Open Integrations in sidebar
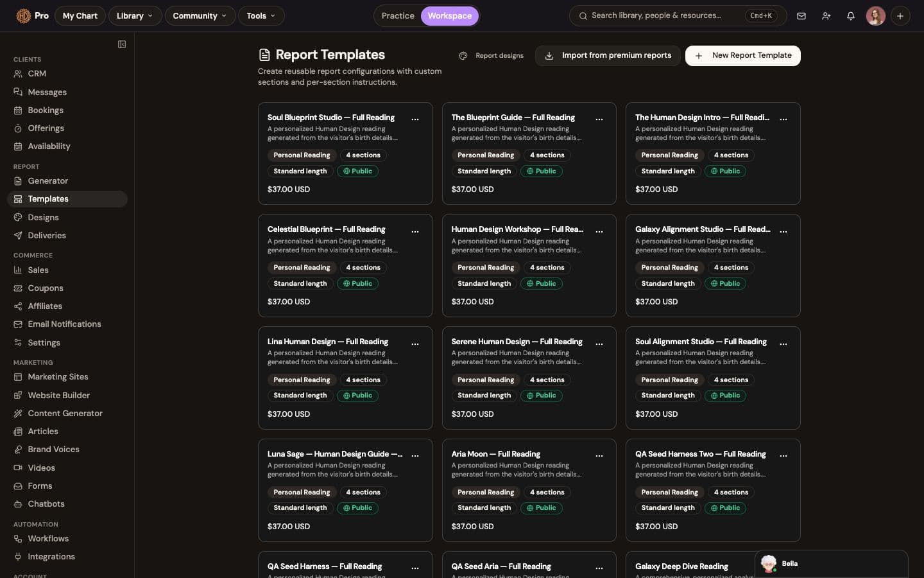This screenshot has width=924, height=578. (x=67, y=557)
